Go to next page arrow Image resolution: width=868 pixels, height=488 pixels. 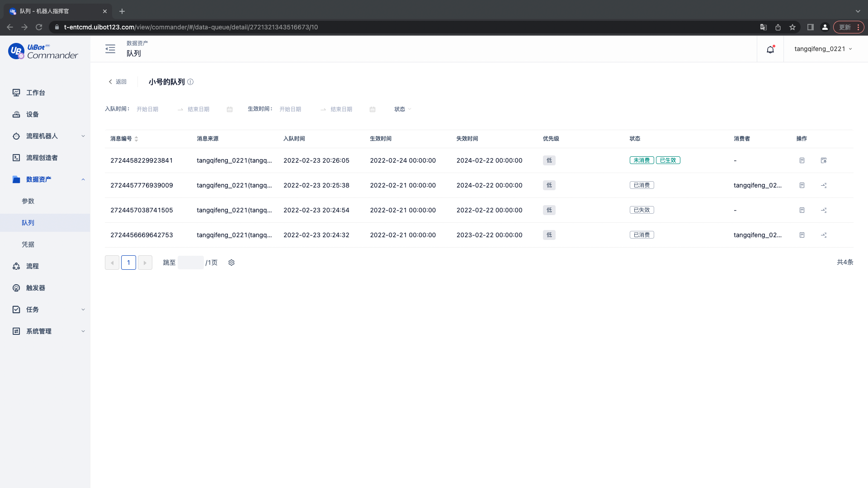pos(145,263)
